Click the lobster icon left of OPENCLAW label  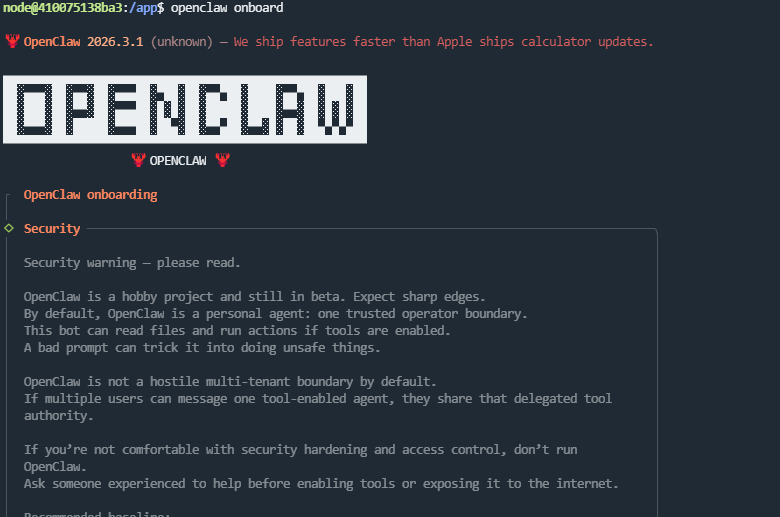click(138, 160)
